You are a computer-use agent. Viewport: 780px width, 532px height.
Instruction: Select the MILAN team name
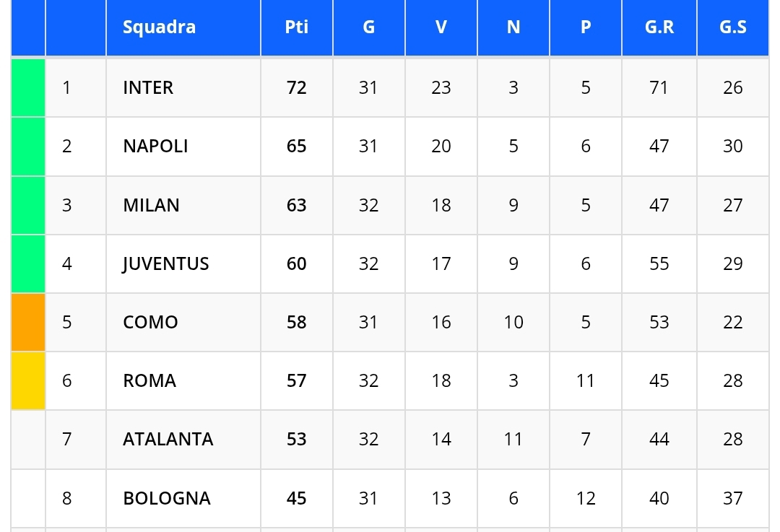click(x=151, y=206)
